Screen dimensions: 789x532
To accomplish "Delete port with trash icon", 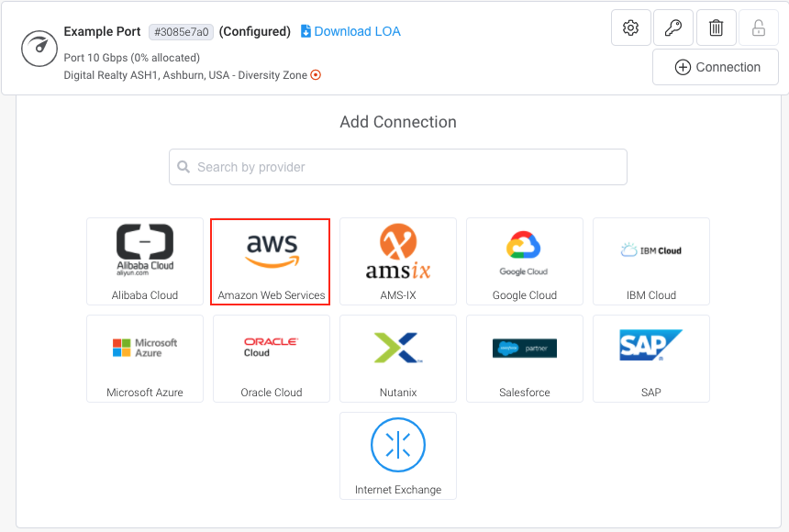I will (716, 28).
